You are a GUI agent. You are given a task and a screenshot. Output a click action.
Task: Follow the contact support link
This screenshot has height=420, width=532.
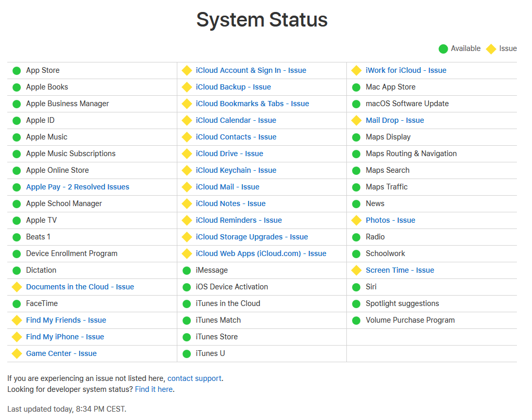pos(194,378)
